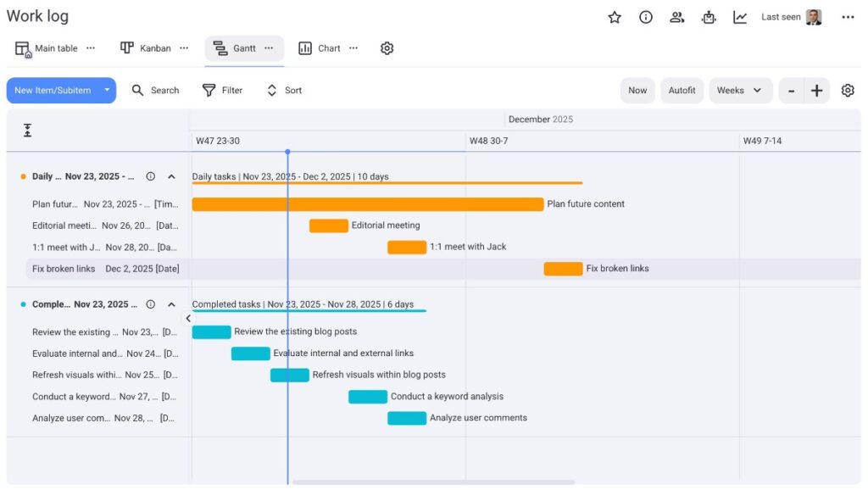Switch to the Main table tab
Image resolution: width=868 pixels, height=490 pixels.
point(47,48)
